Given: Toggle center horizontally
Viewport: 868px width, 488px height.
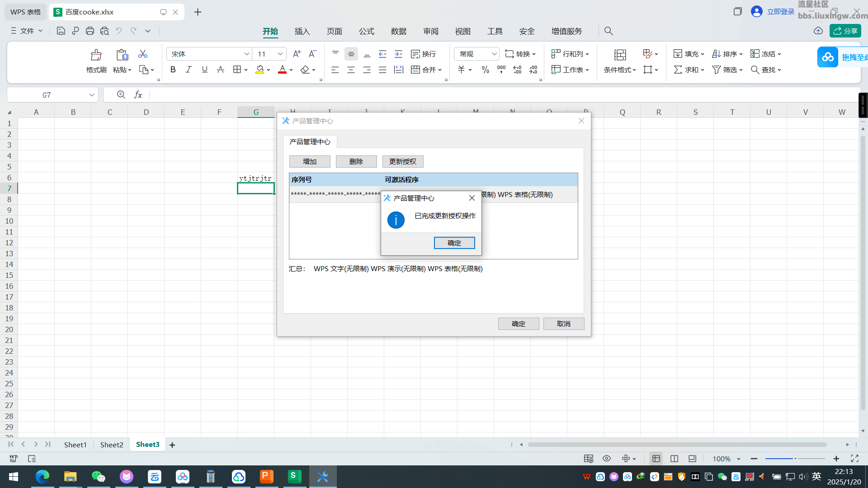Looking at the screenshot, I should pos(351,70).
